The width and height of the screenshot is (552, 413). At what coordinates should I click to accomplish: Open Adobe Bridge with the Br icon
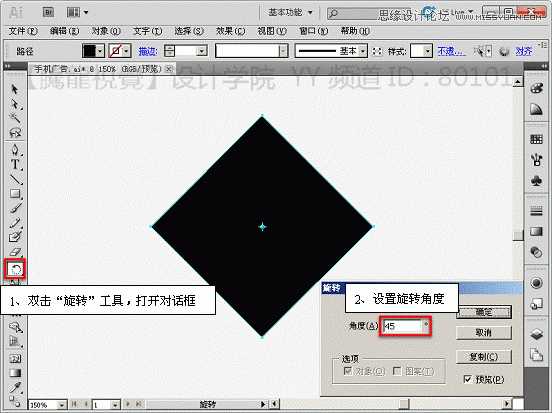click(x=48, y=13)
